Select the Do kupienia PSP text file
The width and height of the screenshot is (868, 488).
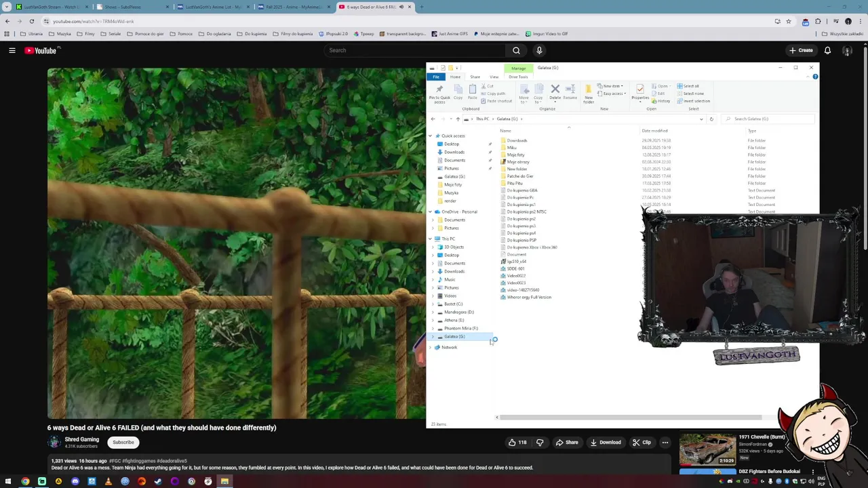[x=521, y=240]
